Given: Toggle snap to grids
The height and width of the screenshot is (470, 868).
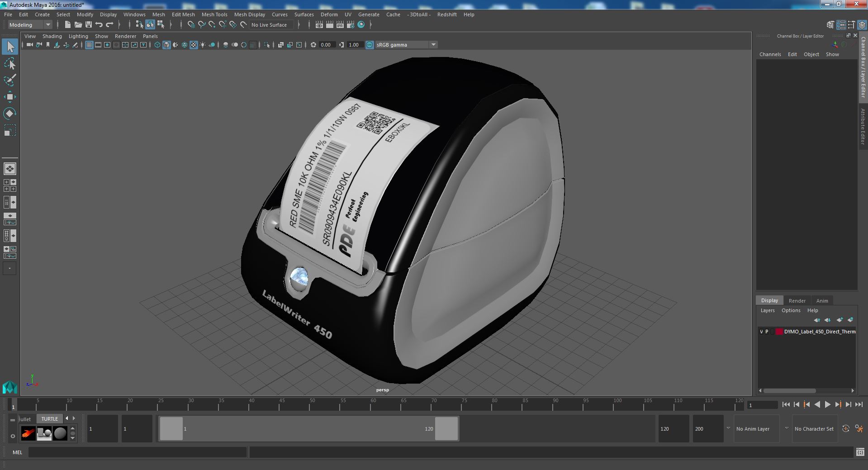Looking at the screenshot, I should (191, 25).
